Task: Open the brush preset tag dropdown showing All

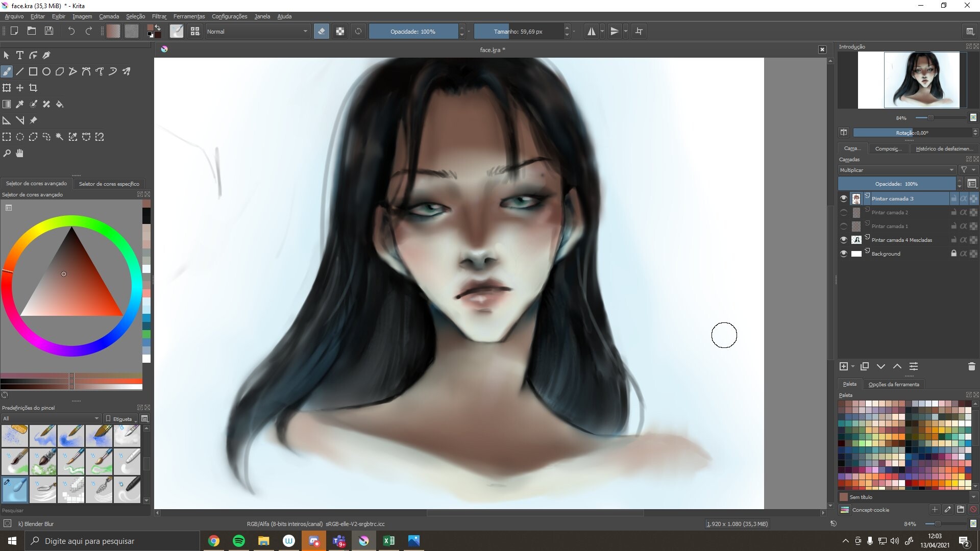Action: click(x=50, y=418)
